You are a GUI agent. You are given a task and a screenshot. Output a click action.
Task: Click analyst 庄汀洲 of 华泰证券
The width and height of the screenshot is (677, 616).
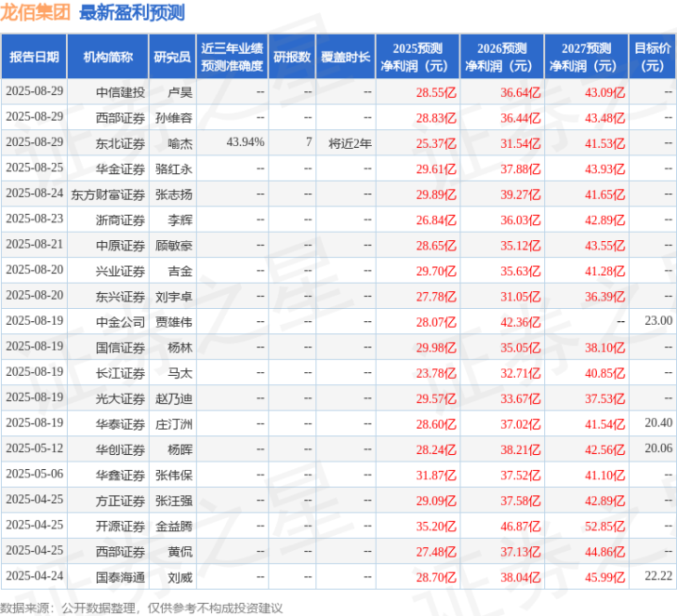point(173,423)
